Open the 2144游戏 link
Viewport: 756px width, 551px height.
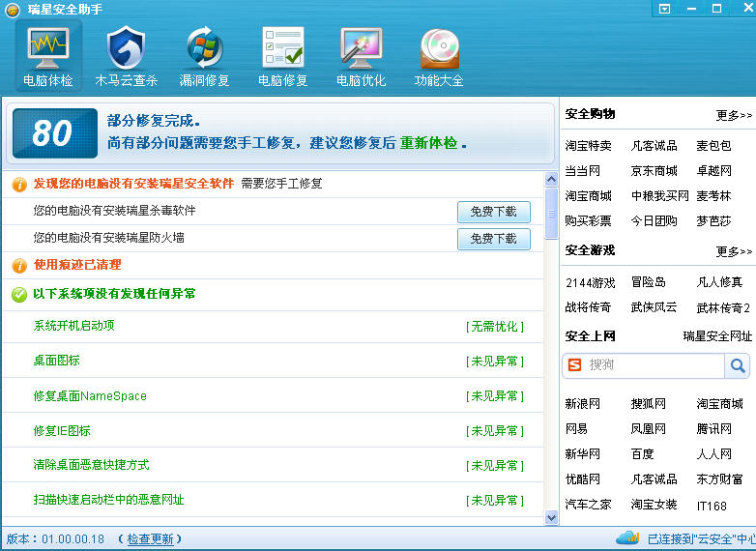click(590, 283)
